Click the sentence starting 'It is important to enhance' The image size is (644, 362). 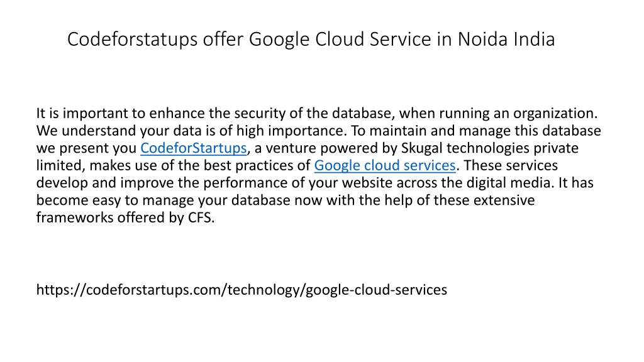pos(317,113)
